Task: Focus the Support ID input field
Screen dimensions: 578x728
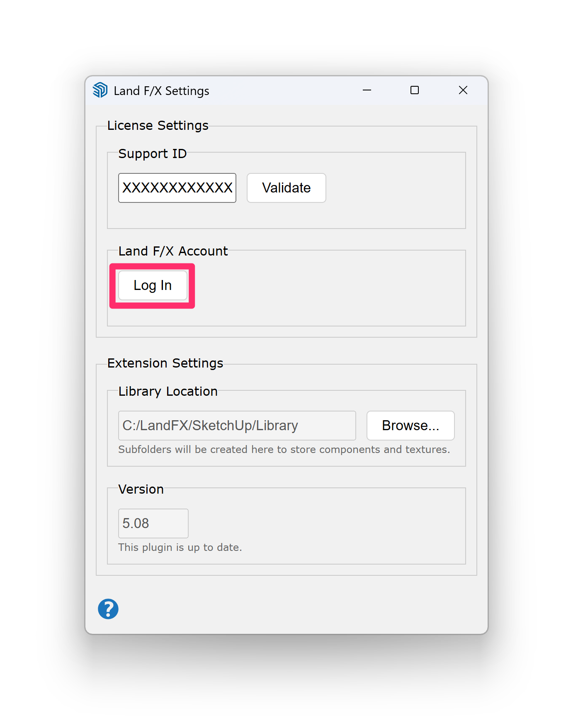Action: click(x=177, y=188)
